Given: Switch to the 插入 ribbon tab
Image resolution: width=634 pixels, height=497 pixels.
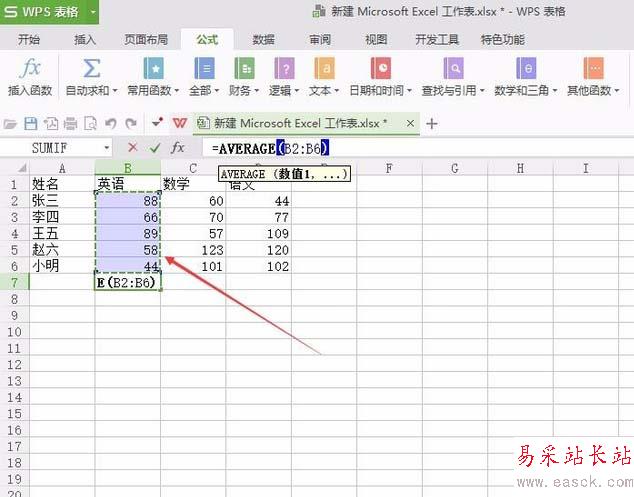Looking at the screenshot, I should 85,40.
